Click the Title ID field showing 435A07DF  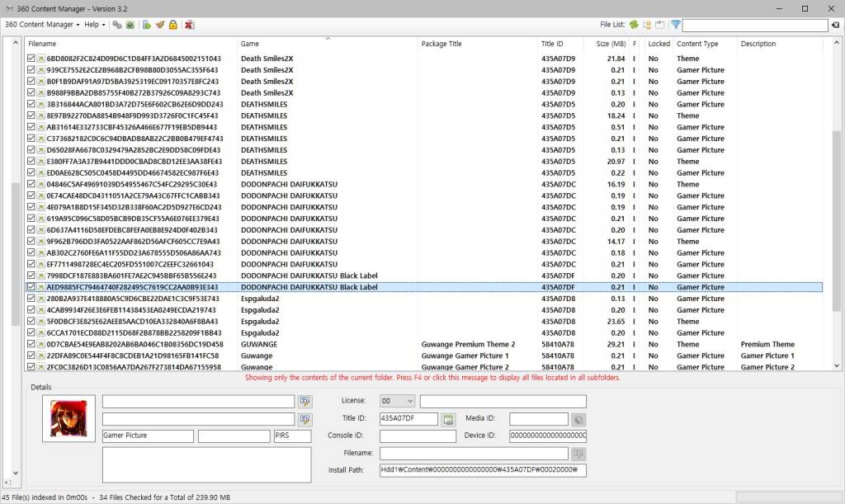coord(408,418)
